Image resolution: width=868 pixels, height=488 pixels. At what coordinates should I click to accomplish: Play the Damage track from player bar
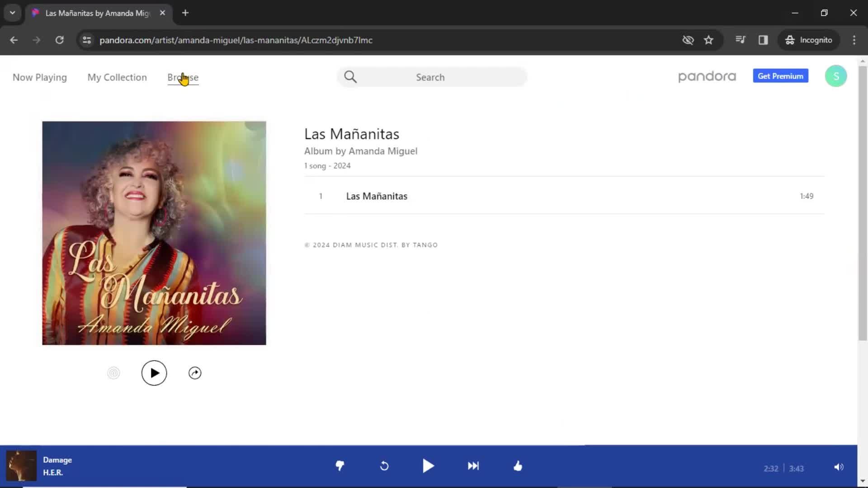[428, 466]
